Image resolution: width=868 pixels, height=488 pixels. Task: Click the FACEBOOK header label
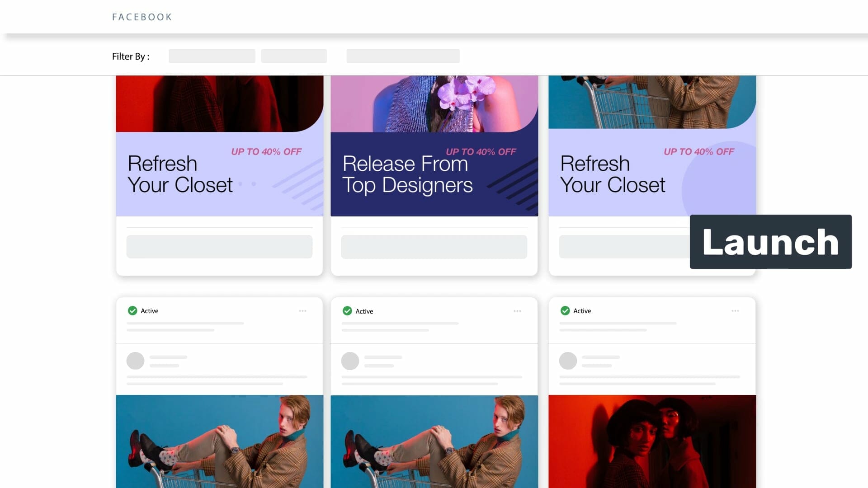142,17
